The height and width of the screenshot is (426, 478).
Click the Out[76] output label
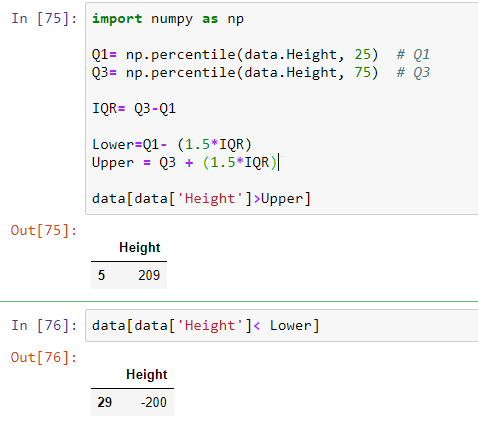click(x=44, y=357)
